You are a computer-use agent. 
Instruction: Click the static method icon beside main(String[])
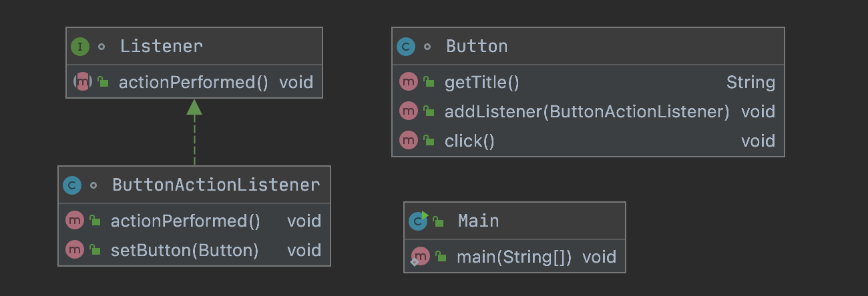419,257
